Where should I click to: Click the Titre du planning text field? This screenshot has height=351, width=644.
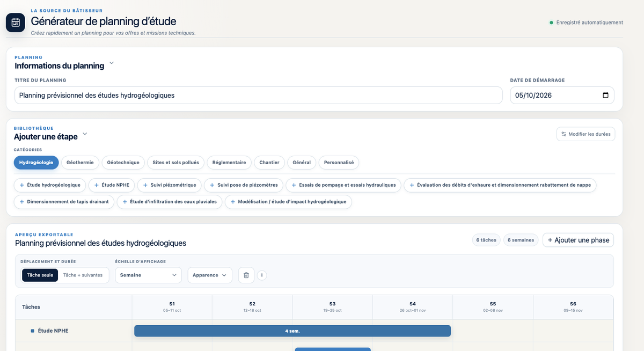pos(258,95)
